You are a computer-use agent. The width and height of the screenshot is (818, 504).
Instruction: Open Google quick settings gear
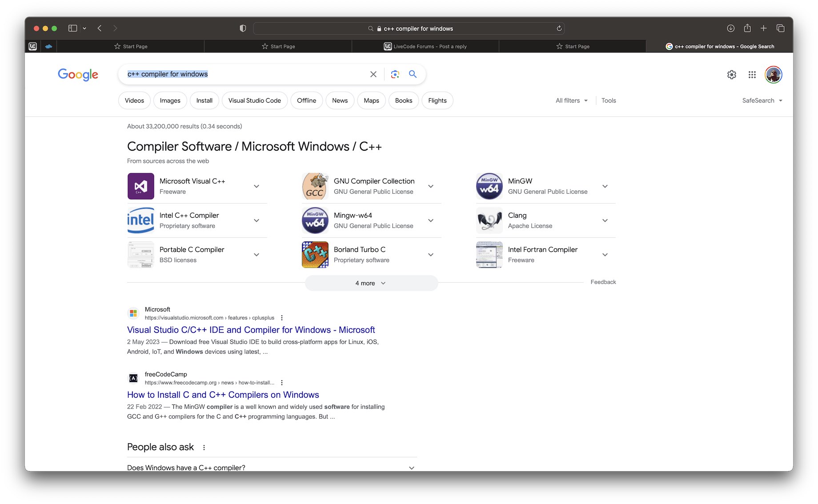[731, 75]
